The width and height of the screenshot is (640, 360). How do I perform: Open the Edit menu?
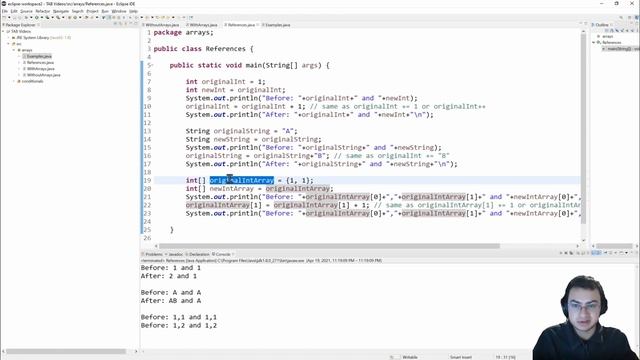pyautogui.click(x=14, y=11)
